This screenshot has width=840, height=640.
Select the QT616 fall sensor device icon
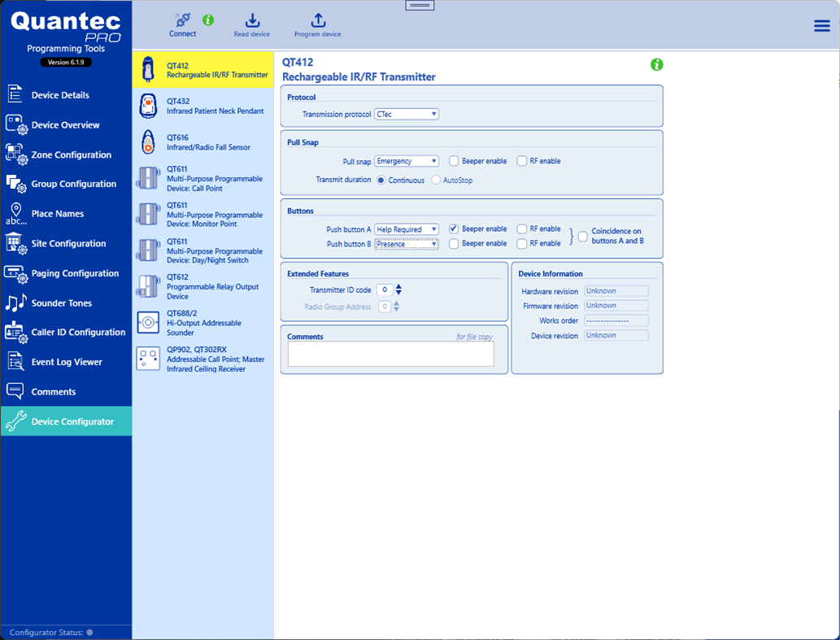pyautogui.click(x=148, y=142)
